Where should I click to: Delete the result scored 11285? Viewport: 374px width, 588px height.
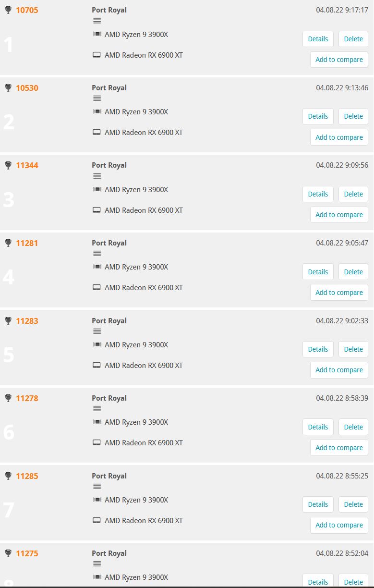point(353,504)
